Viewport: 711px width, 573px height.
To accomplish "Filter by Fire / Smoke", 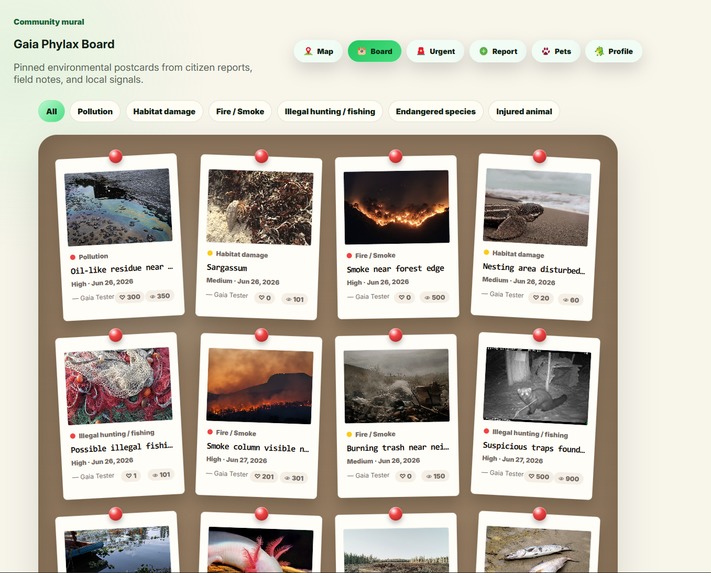I will point(240,112).
